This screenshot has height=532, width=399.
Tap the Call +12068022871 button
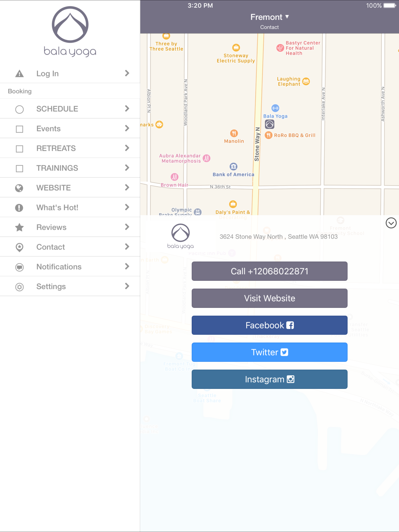(269, 271)
